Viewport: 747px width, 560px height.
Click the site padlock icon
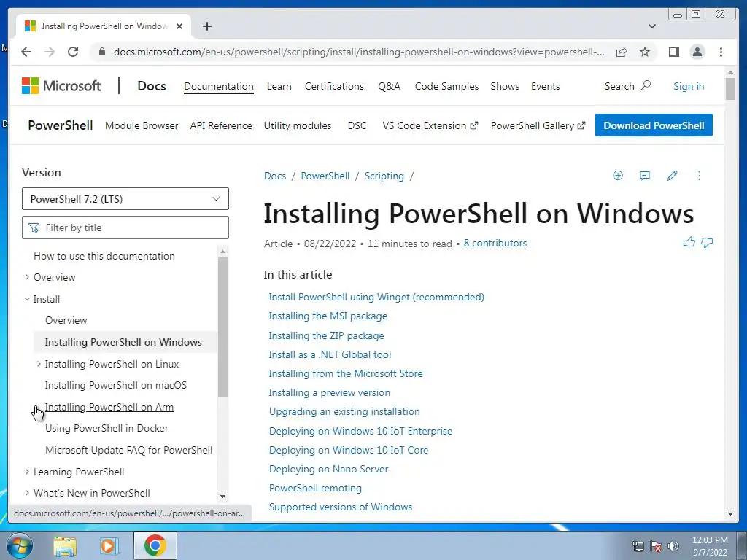[x=101, y=52]
